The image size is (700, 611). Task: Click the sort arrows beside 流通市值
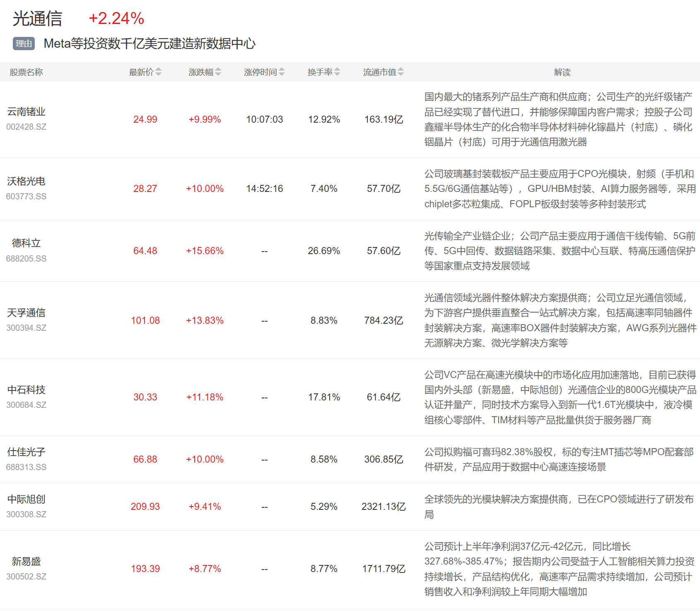[401, 72]
